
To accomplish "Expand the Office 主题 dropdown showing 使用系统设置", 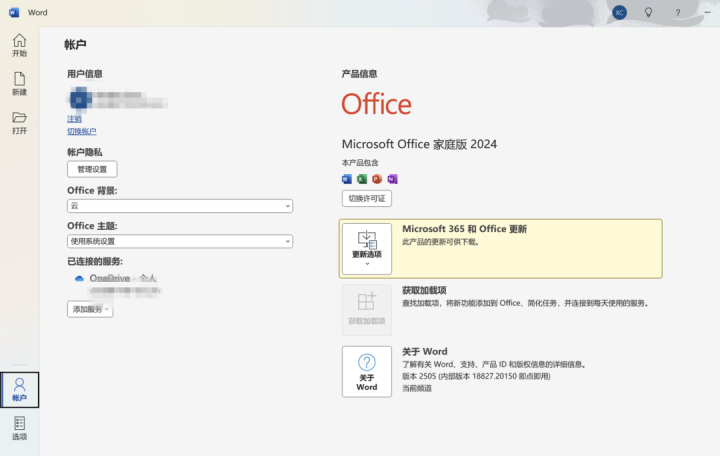I will 180,241.
